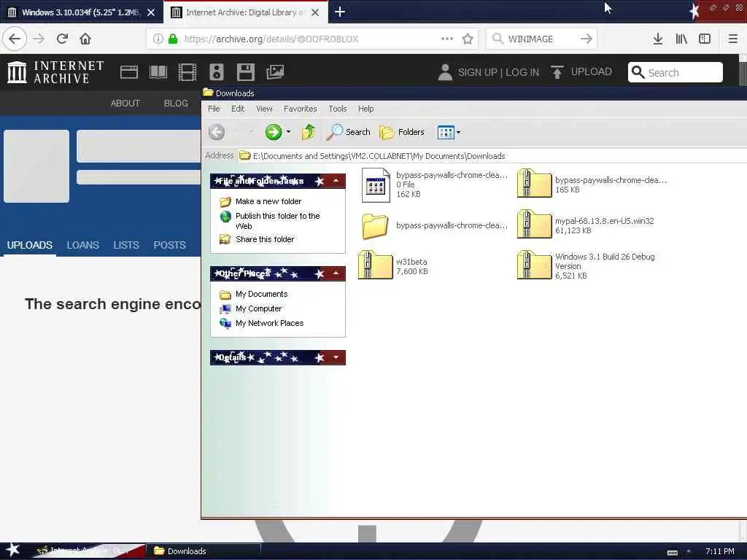
Task: Open My Documents from Other Places
Action: coord(262,295)
